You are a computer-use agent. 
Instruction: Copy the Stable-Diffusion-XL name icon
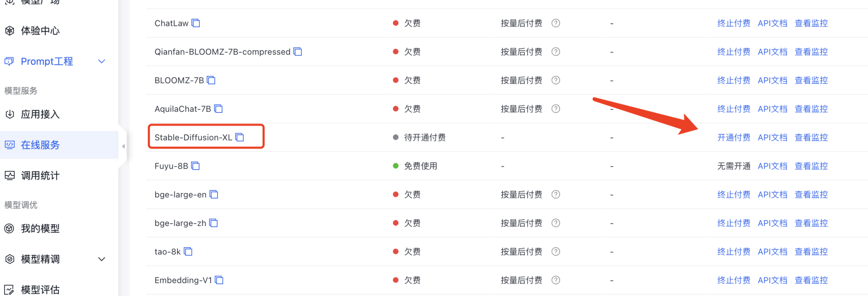[x=240, y=137]
